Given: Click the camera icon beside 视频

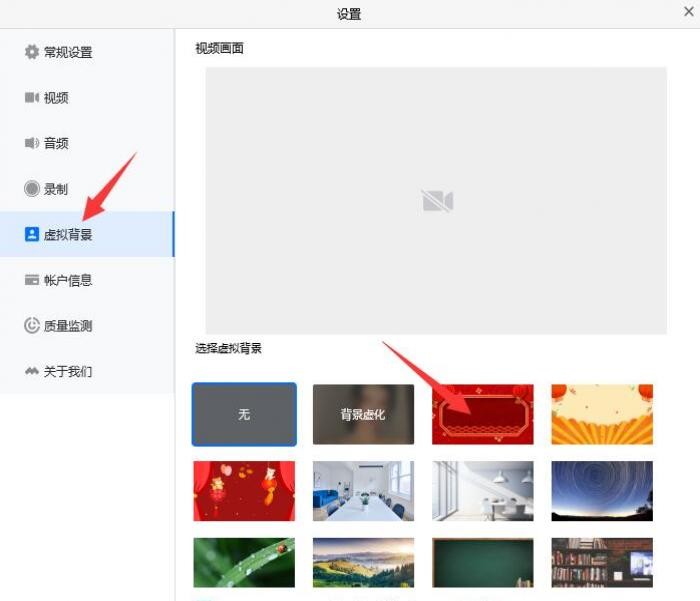Looking at the screenshot, I should [32, 98].
